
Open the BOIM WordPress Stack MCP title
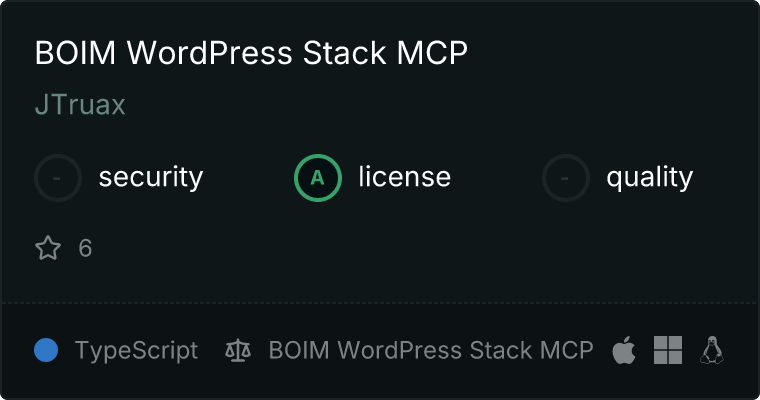pos(251,52)
